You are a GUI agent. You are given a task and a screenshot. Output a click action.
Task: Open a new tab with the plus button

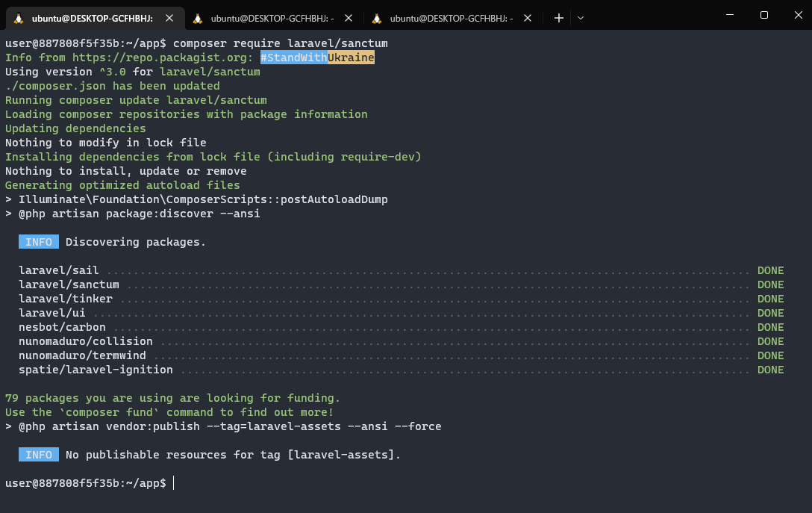click(558, 18)
